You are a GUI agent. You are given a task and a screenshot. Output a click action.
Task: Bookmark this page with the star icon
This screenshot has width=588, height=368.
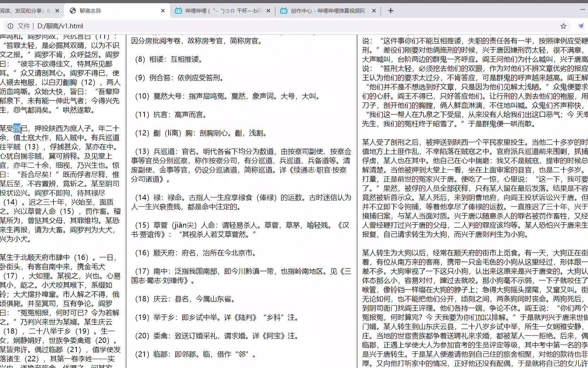[563, 26]
